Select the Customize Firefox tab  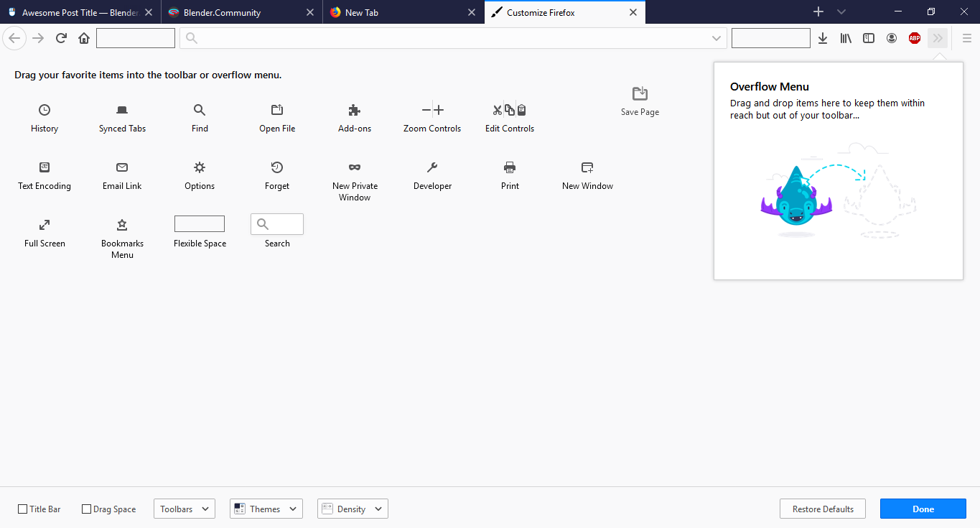coord(565,12)
